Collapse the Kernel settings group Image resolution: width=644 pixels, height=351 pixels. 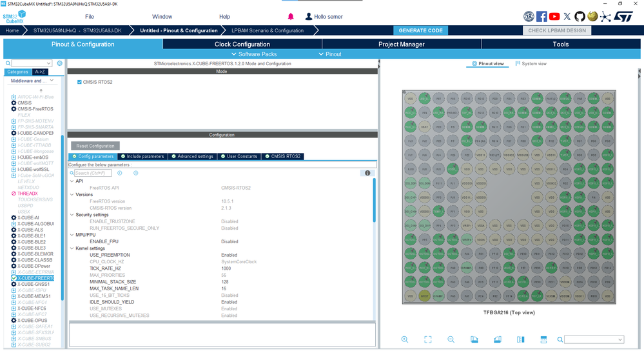72,248
